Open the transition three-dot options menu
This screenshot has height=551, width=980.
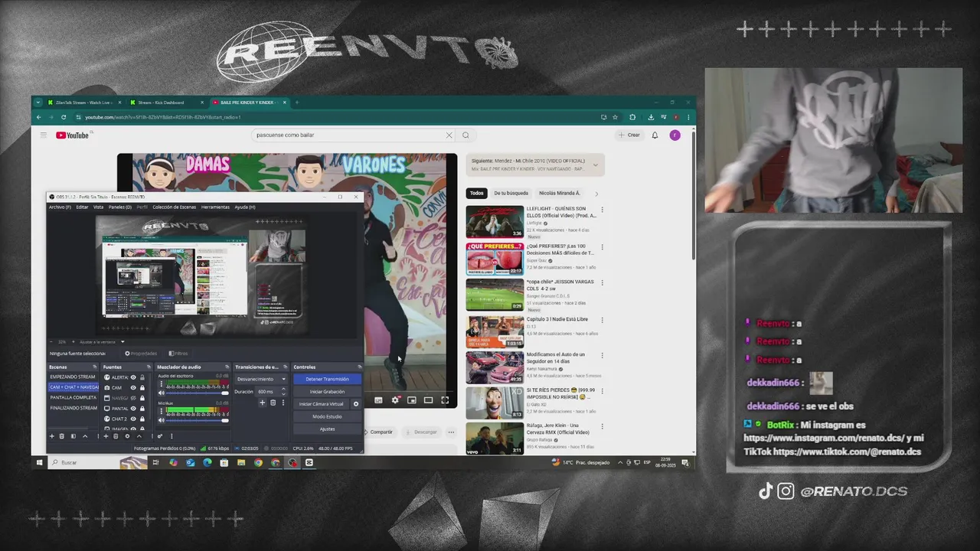[x=283, y=403]
